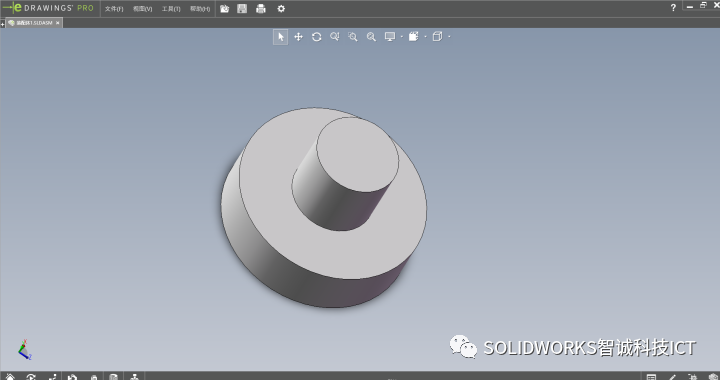Click the plus button beside document tab
This screenshot has height=380, width=720.
pyautogui.click(x=2, y=23)
